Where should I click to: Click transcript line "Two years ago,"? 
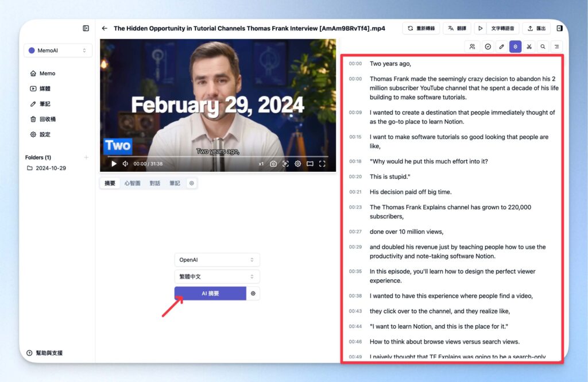[x=390, y=63]
